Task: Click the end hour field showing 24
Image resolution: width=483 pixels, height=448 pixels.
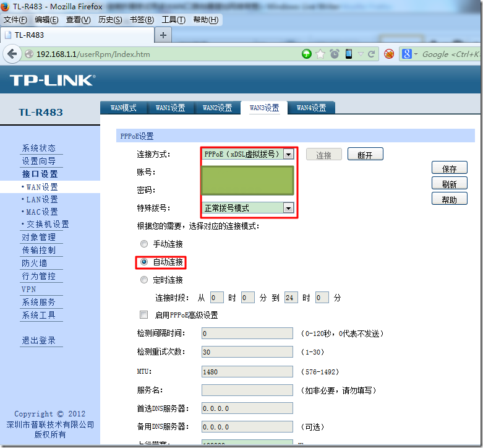Action: point(291,298)
